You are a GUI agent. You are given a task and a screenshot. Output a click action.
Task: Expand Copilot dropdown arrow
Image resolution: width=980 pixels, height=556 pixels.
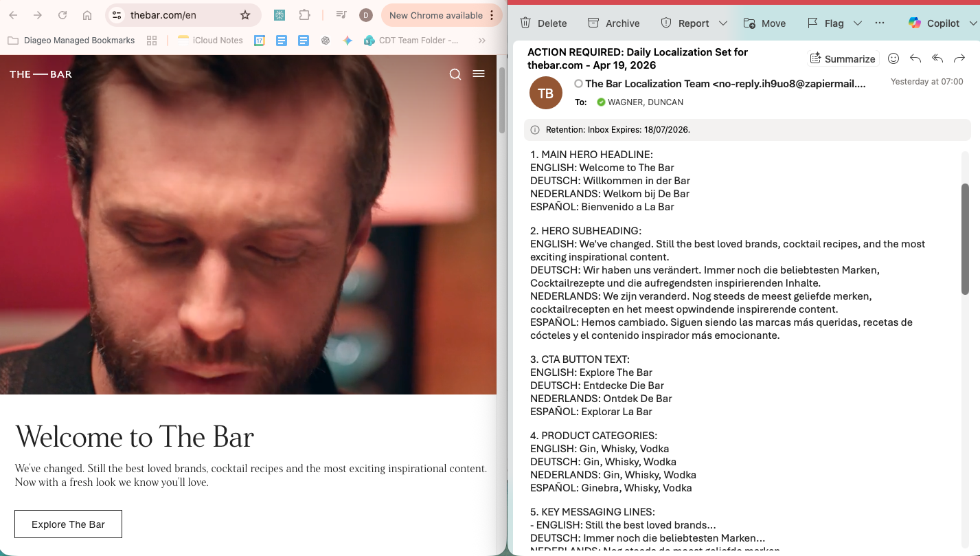click(x=973, y=23)
